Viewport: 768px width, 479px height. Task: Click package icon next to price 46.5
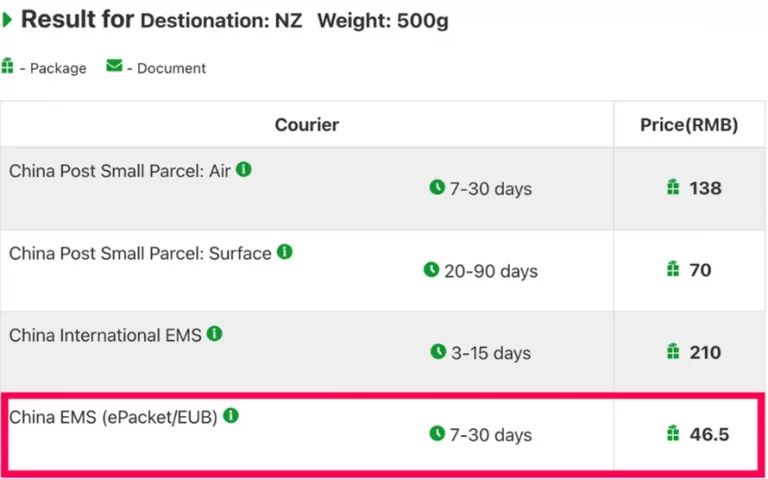point(673,433)
